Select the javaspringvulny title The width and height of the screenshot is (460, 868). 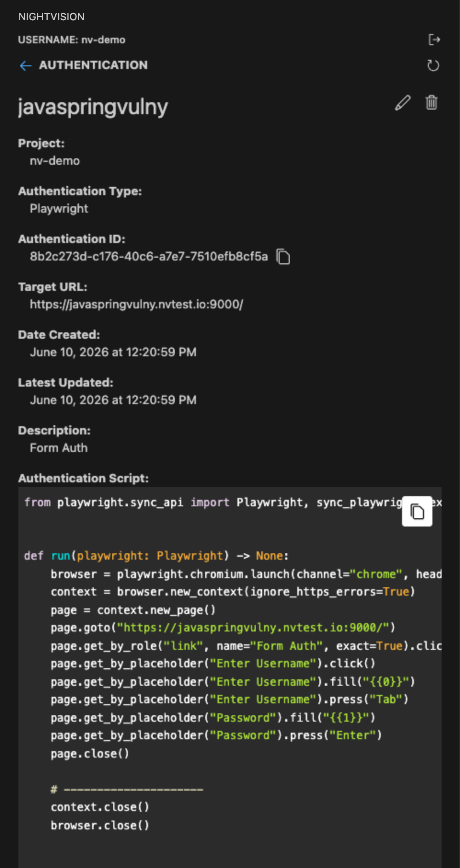click(x=93, y=107)
